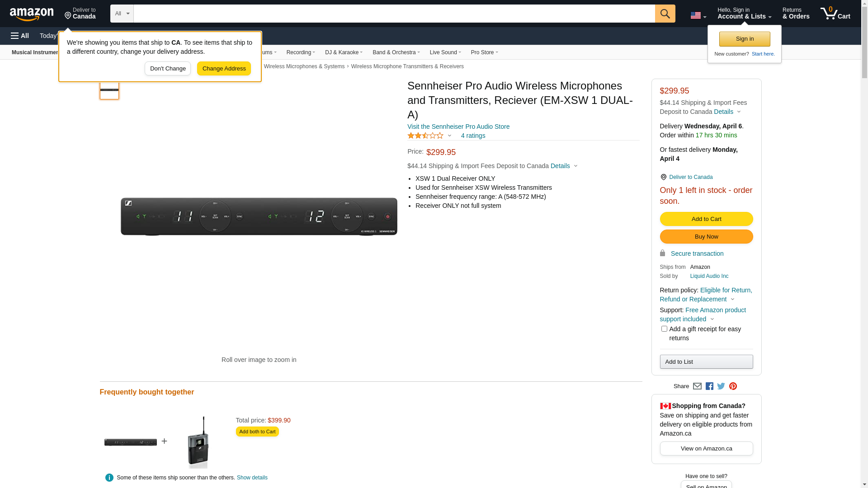Share via email envelope icon
Image resolution: width=868 pixels, height=488 pixels.
pos(697,386)
